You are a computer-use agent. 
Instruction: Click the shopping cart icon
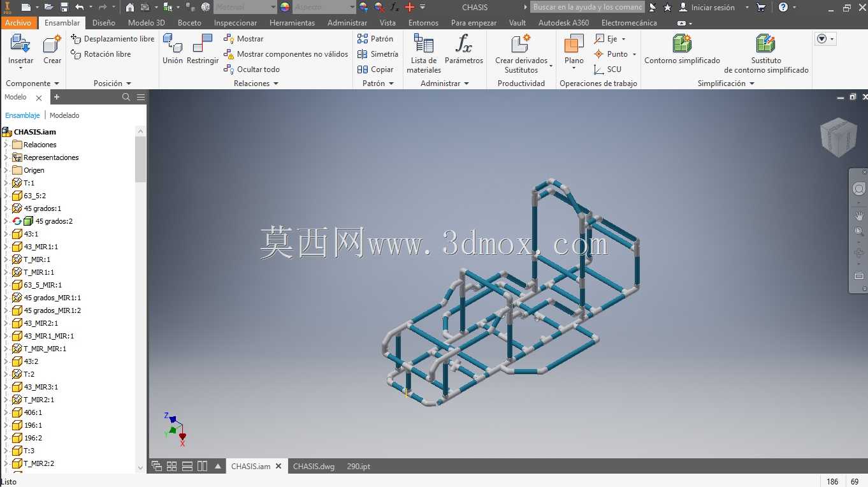[761, 7]
